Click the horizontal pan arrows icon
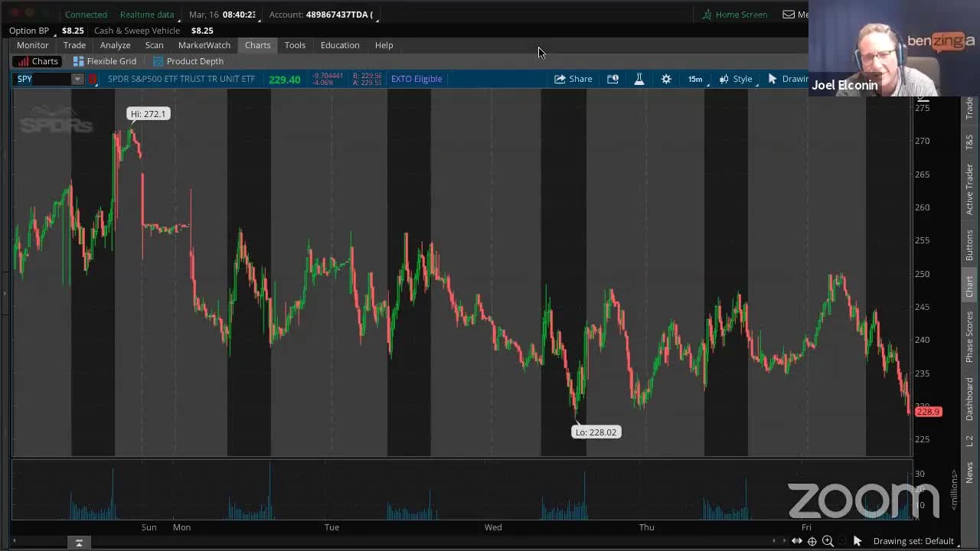 point(797,541)
